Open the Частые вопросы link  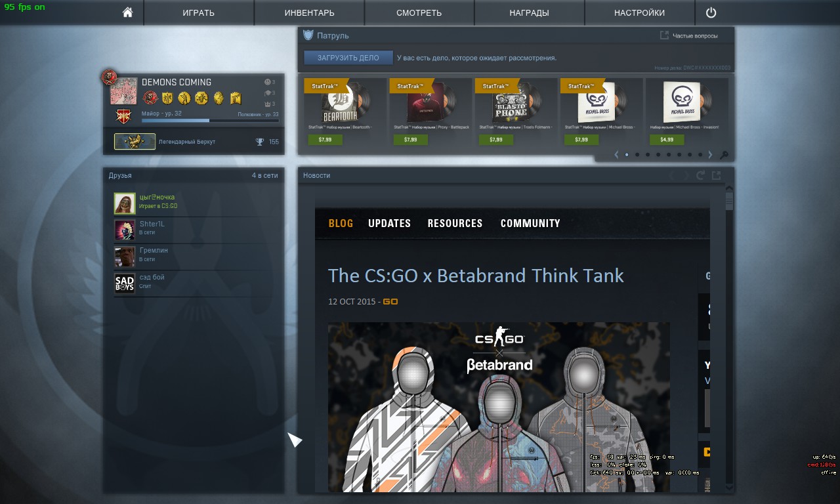695,35
